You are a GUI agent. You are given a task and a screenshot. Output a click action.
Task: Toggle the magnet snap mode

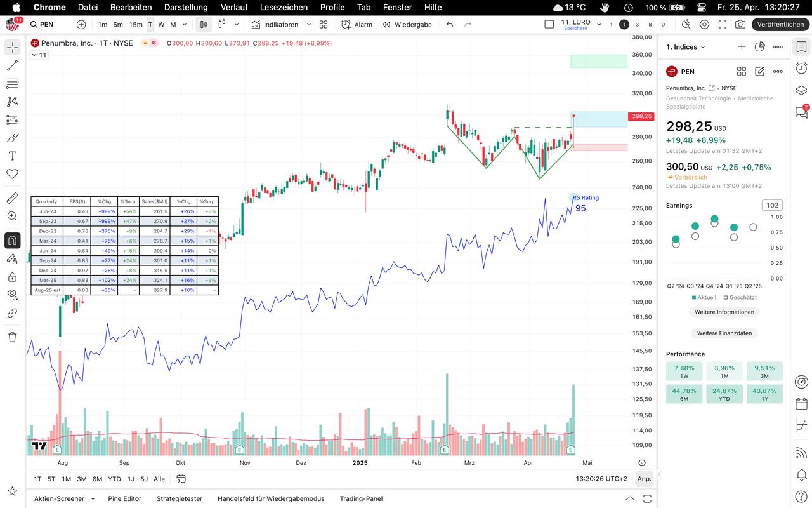tap(12, 241)
